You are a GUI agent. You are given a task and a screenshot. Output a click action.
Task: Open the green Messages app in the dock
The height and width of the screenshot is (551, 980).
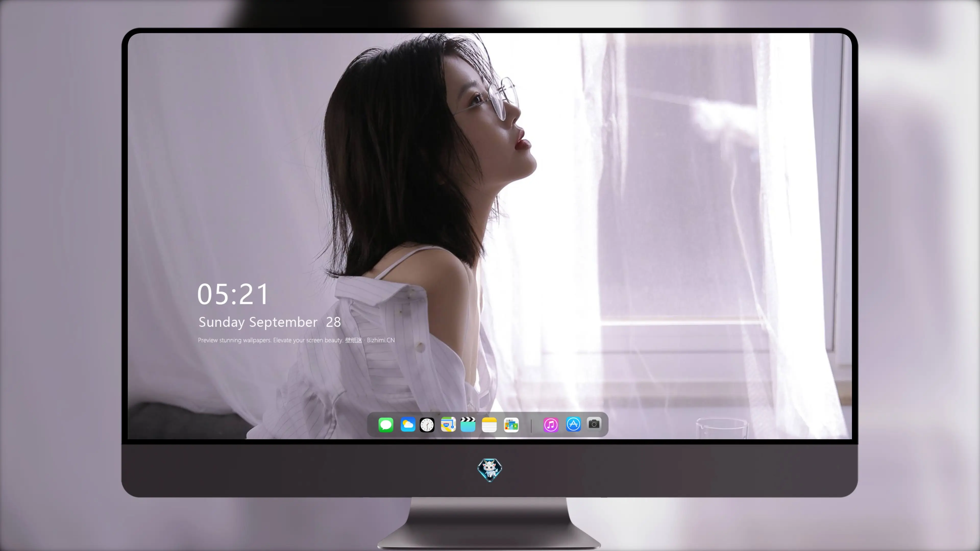(x=386, y=425)
